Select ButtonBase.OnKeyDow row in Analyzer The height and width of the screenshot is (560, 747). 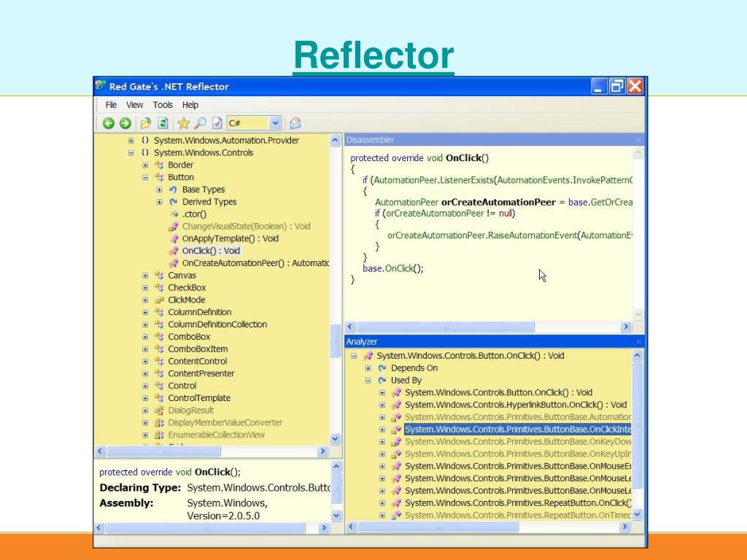tap(518, 442)
